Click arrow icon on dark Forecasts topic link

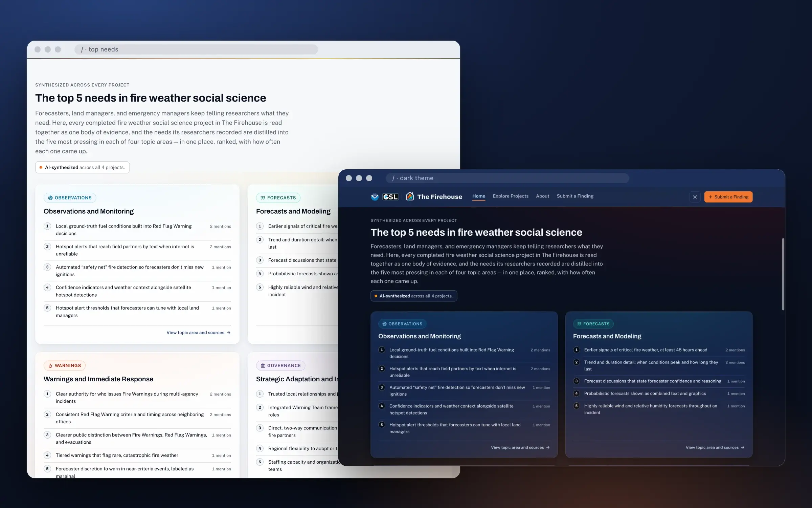pyautogui.click(x=743, y=447)
